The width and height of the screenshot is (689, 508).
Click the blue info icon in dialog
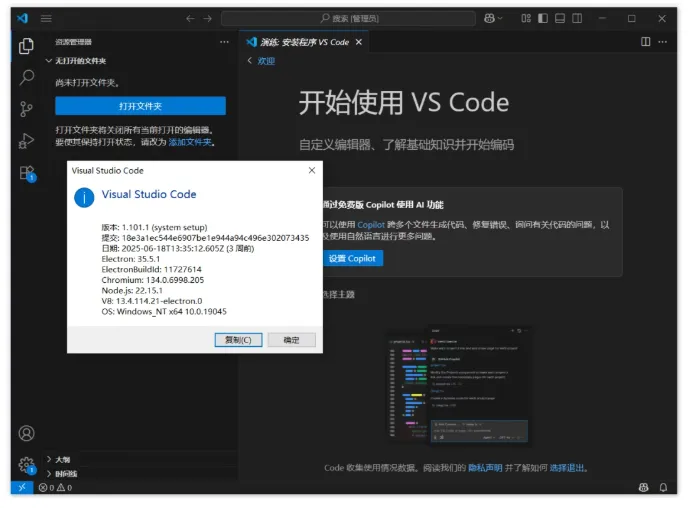click(84, 197)
